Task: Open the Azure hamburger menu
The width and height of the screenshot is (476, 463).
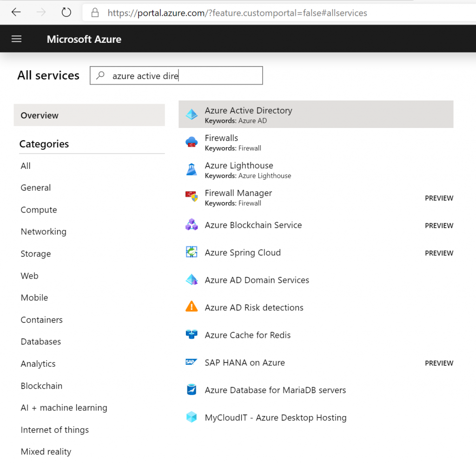Action: [16, 39]
